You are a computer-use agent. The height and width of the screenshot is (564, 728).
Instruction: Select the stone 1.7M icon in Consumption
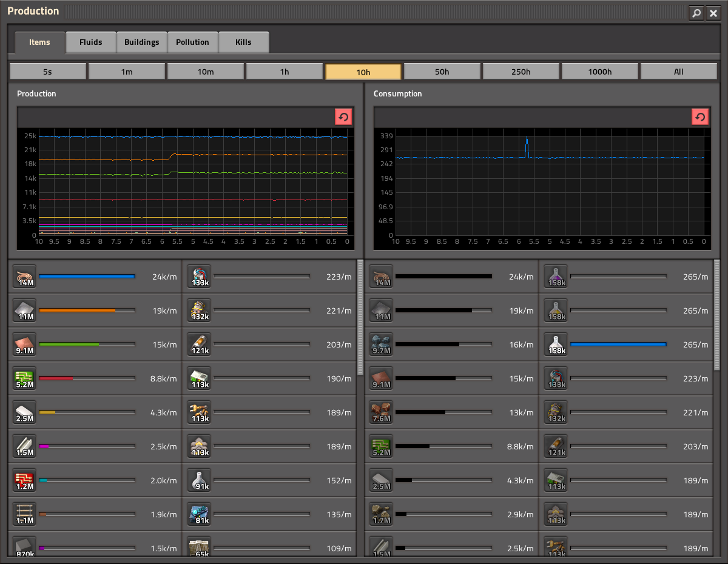[382, 514]
